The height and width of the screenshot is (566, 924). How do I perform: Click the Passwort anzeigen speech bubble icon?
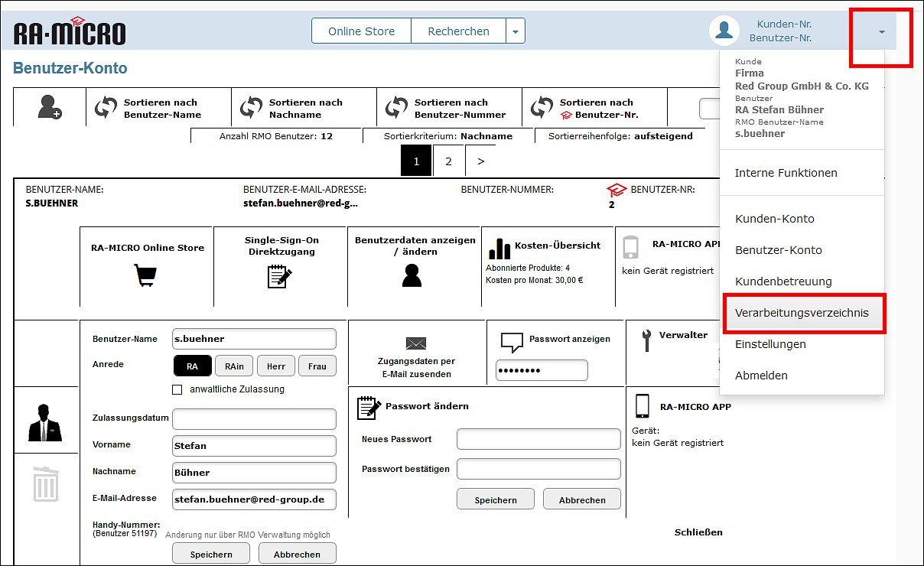(x=511, y=342)
